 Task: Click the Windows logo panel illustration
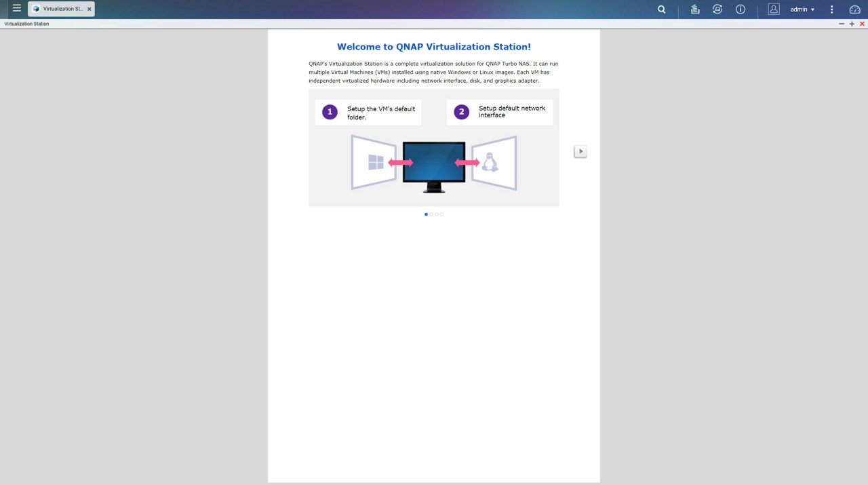pos(374,162)
